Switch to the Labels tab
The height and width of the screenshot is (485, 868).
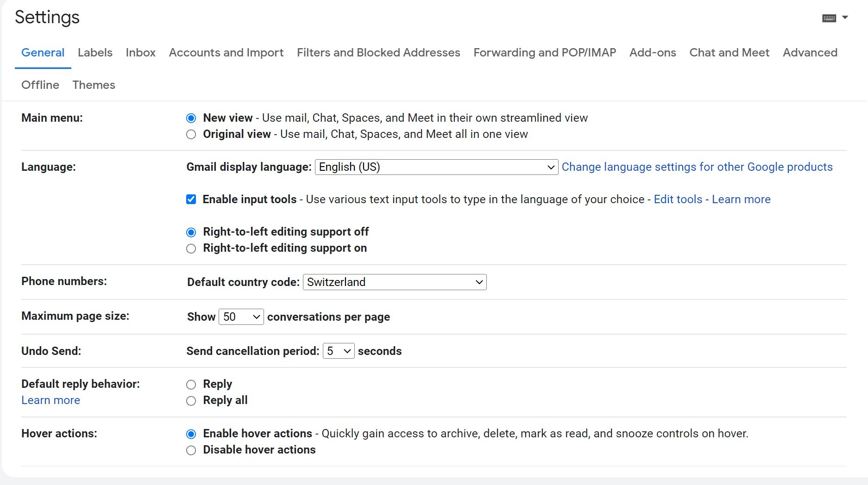(x=95, y=53)
